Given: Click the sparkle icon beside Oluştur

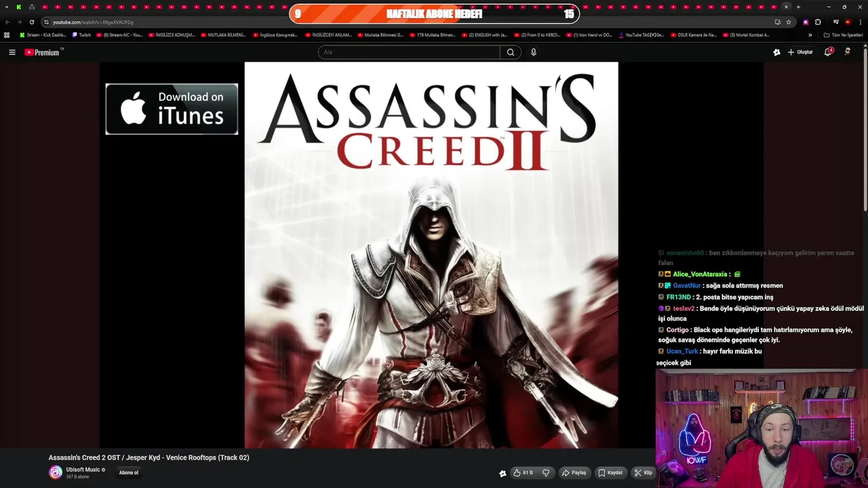Looking at the screenshot, I should [776, 52].
